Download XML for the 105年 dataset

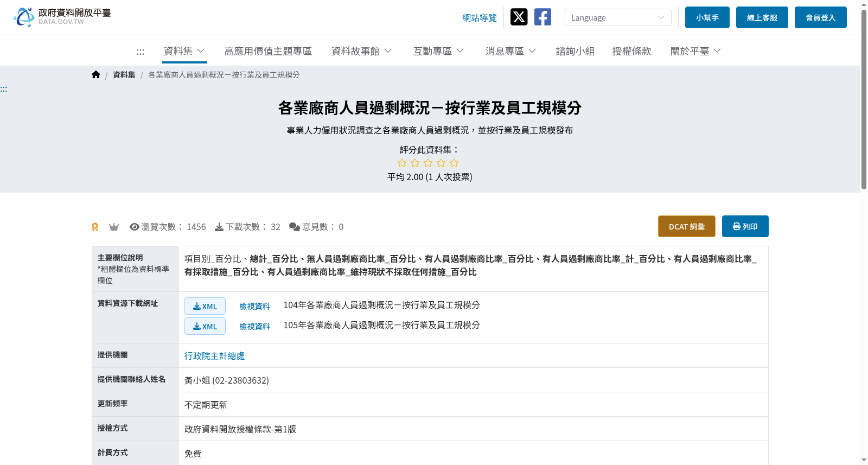coord(205,326)
